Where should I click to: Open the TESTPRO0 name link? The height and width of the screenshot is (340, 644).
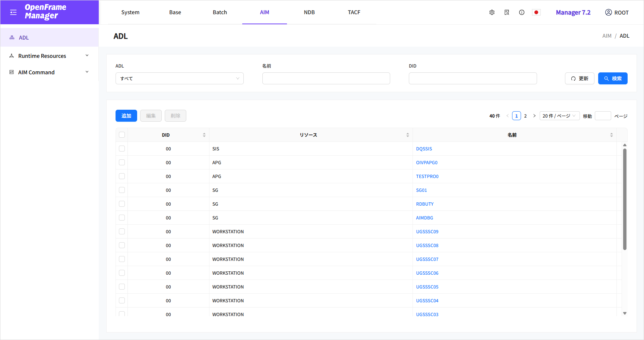pos(427,177)
